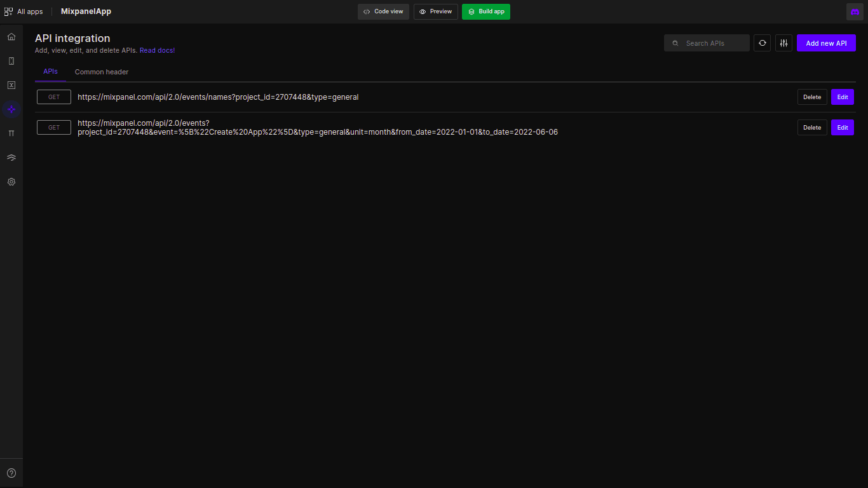Open the chat icon in the top-right corner
Viewport: 868px width, 488px height.
click(x=855, y=11)
